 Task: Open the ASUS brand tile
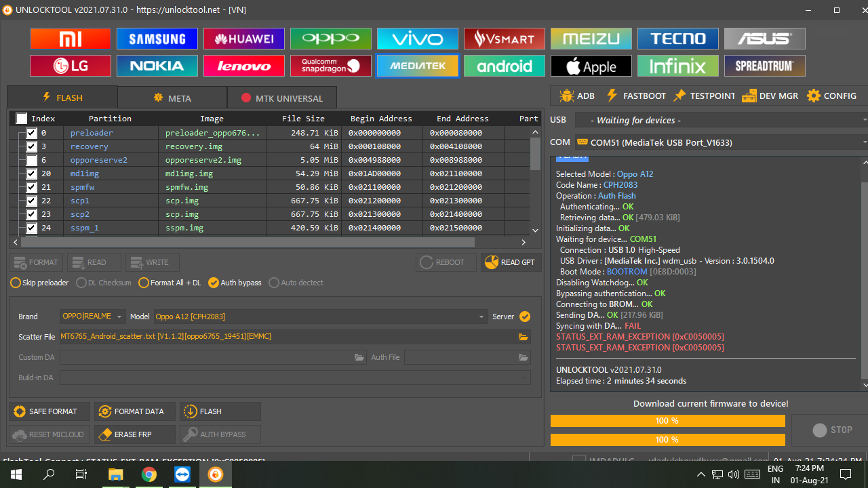coord(765,39)
